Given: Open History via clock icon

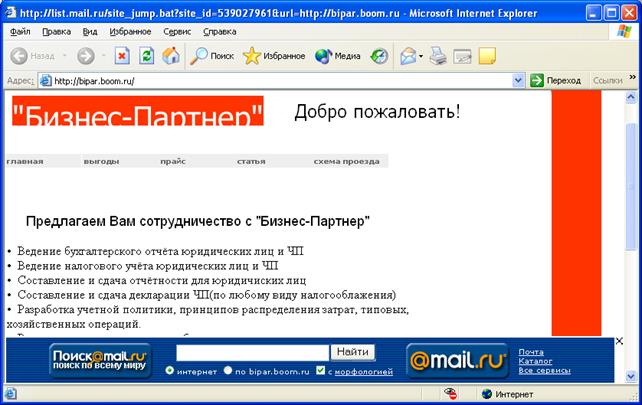Looking at the screenshot, I should click(x=379, y=56).
